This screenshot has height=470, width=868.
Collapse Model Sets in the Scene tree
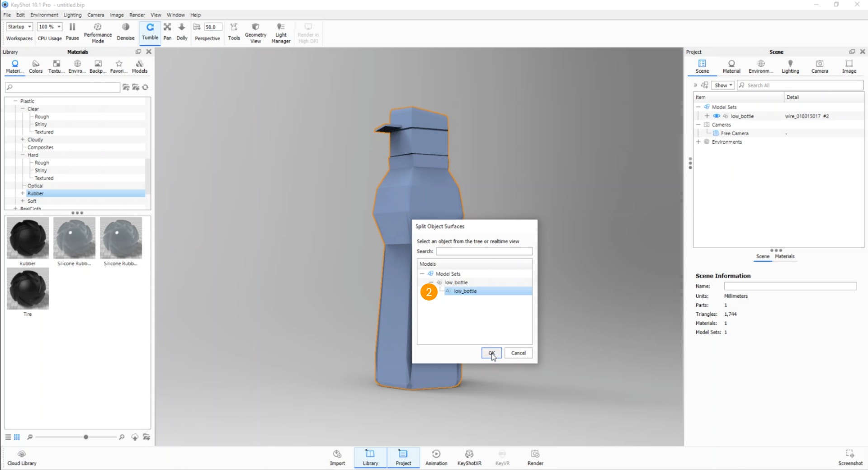(699, 107)
